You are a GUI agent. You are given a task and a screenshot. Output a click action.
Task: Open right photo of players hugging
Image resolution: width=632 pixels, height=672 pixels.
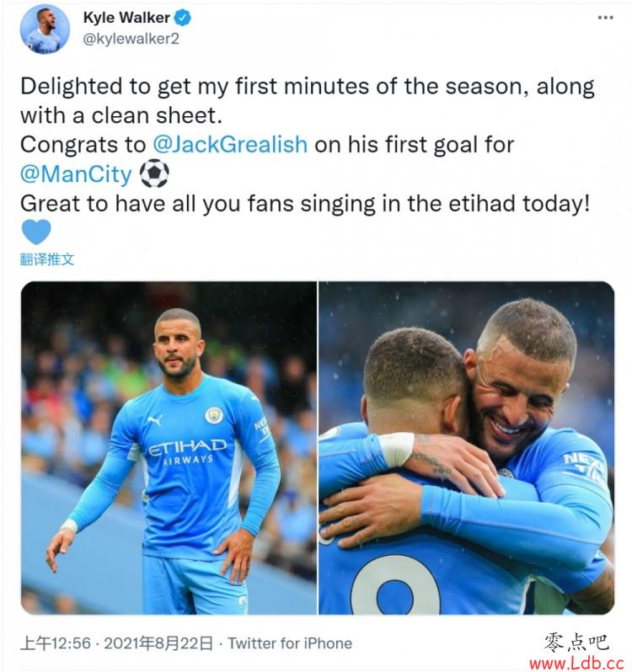(467, 447)
